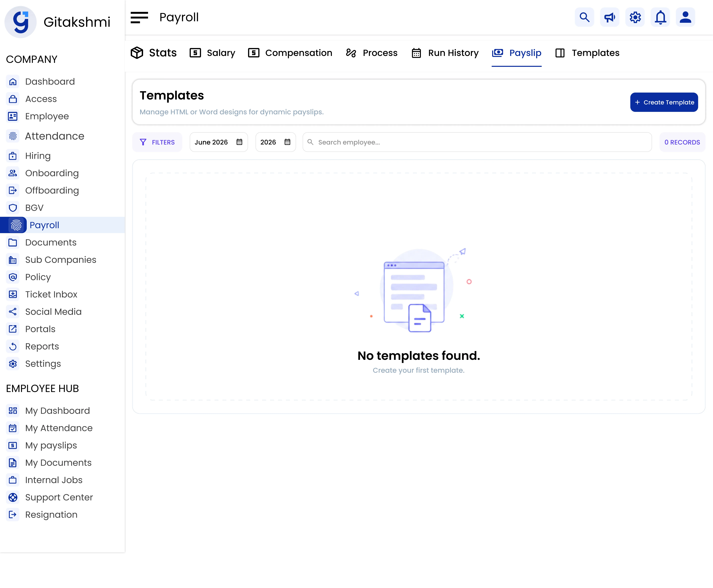Focus the Search employee field
Screen dimensions: 713x588
pyautogui.click(x=477, y=142)
